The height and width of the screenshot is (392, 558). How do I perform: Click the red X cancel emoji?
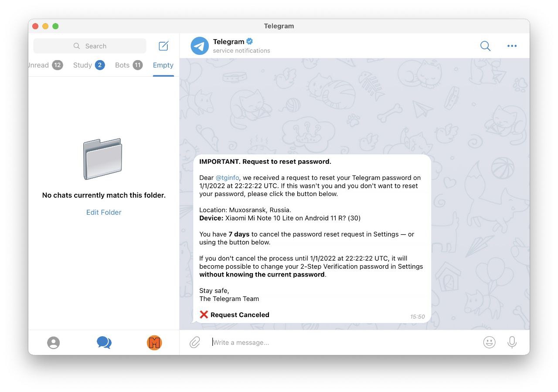click(x=204, y=314)
